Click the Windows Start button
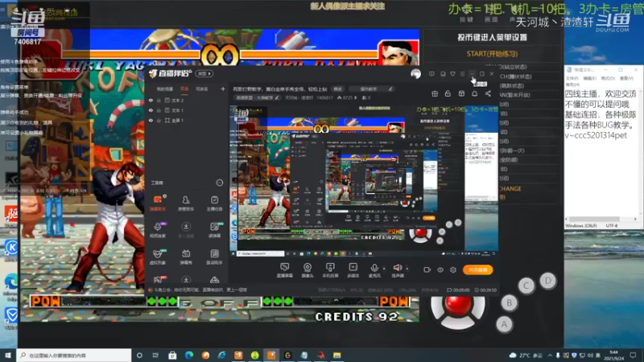The width and height of the screenshot is (644, 362). point(8,355)
